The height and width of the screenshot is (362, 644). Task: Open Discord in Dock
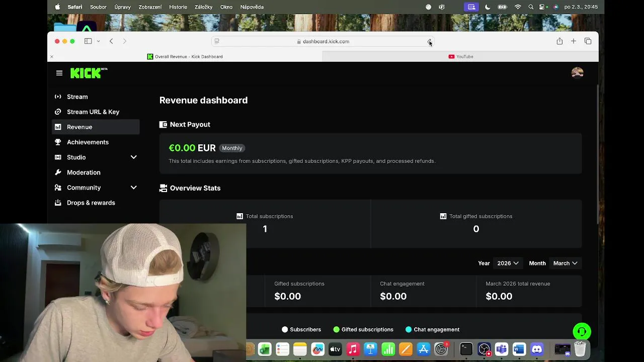[x=537, y=349]
